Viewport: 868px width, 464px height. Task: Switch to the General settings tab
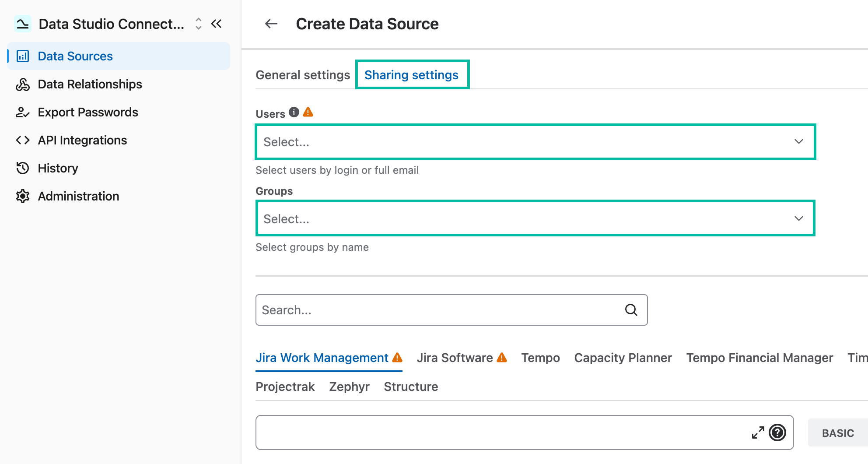pos(303,75)
